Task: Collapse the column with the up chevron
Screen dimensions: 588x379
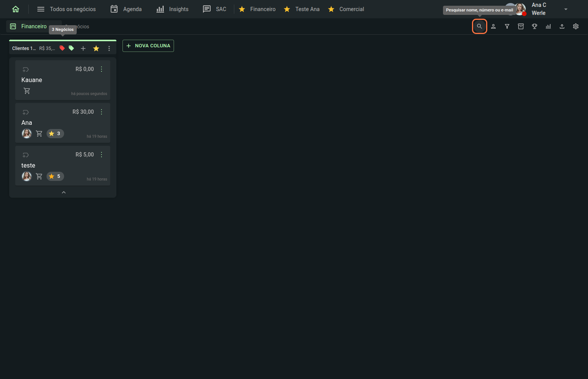Action: point(64,192)
